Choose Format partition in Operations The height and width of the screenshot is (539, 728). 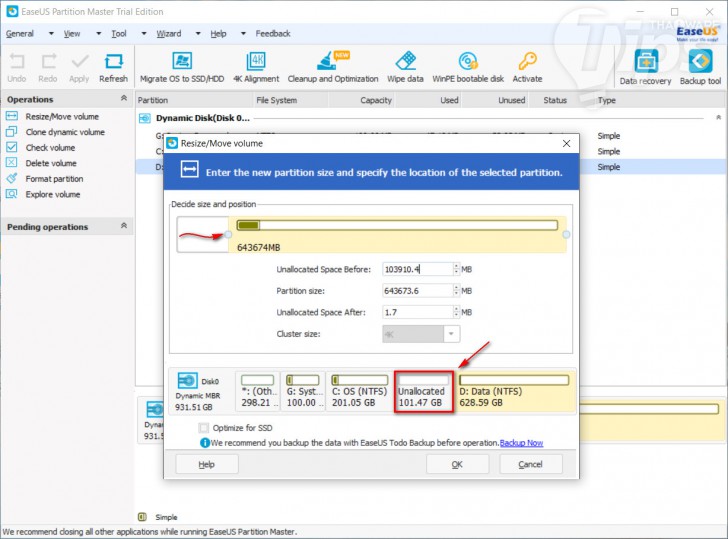coord(54,179)
